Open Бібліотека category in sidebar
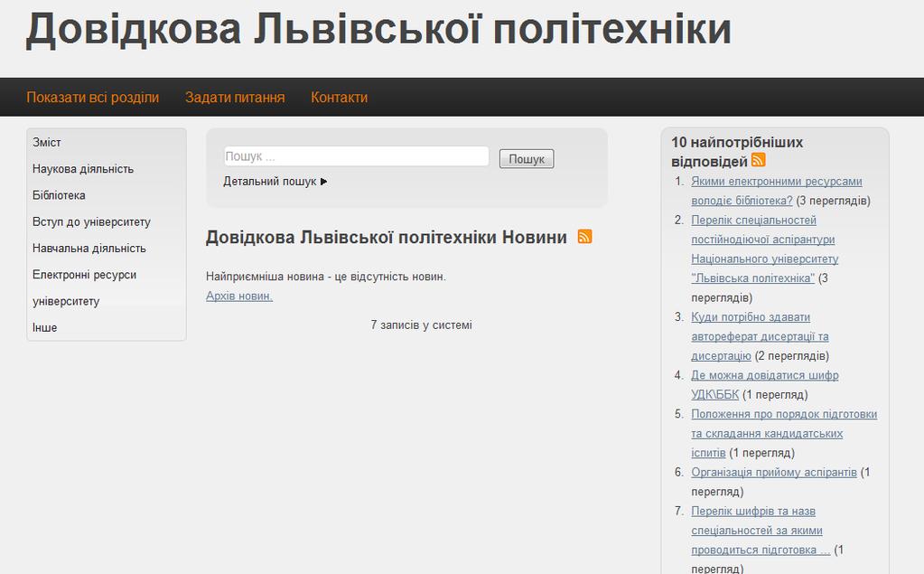 (59, 195)
